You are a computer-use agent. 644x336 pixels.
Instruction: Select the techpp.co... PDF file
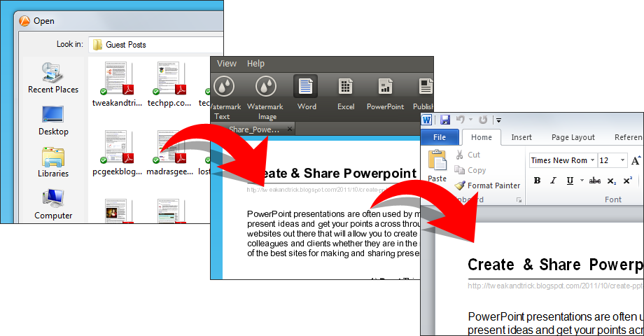coord(169,85)
